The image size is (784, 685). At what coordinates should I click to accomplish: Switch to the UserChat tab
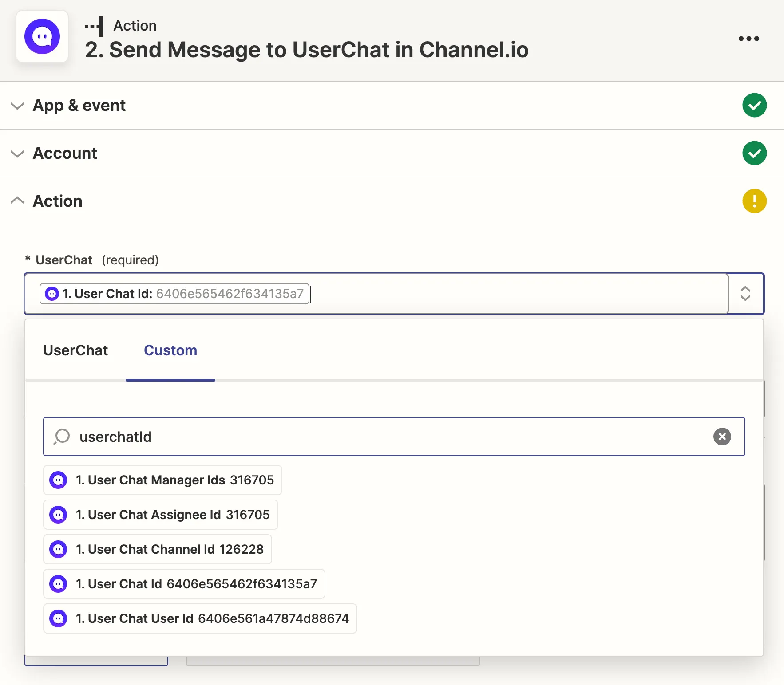75,350
